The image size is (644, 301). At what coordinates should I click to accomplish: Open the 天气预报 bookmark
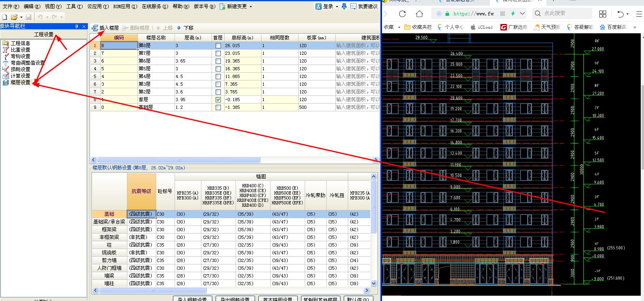coord(547,27)
